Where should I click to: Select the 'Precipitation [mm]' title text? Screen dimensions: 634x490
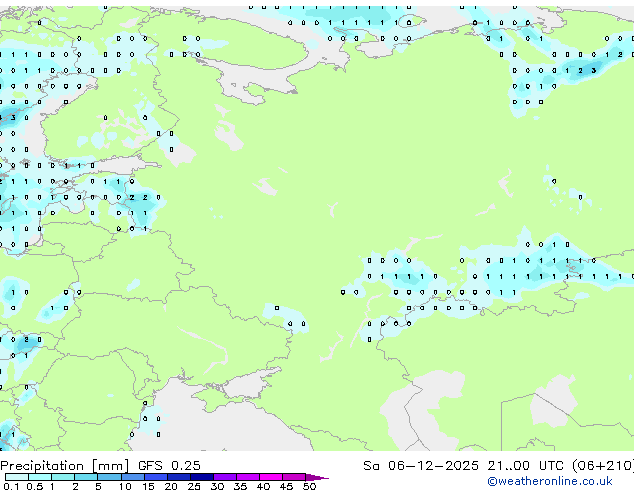(x=65, y=466)
